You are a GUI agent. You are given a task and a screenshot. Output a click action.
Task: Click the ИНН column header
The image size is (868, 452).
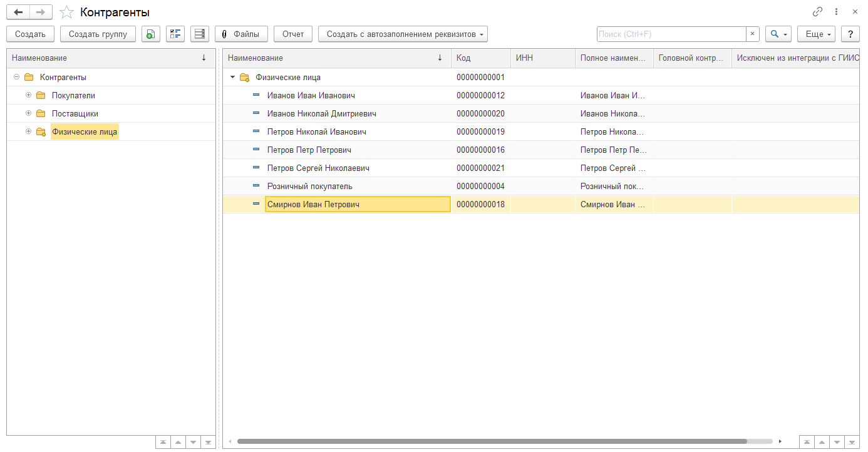[x=543, y=58]
